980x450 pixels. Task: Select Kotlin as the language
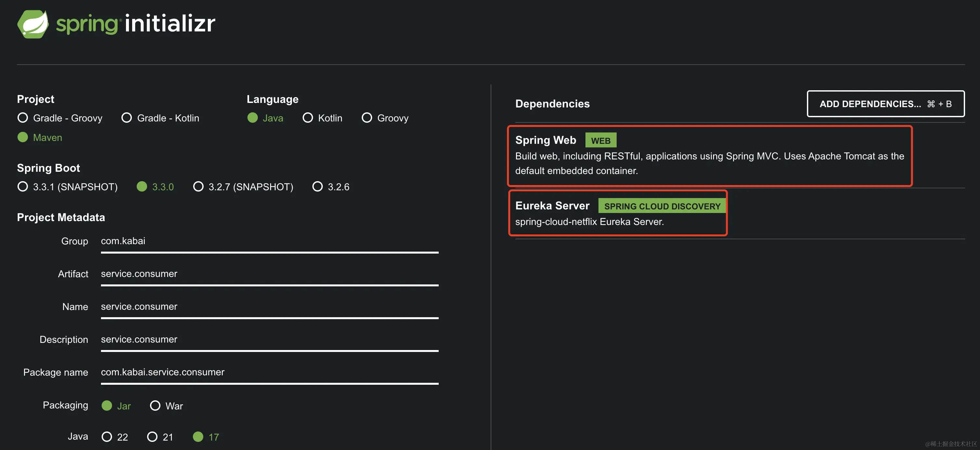[x=308, y=118]
